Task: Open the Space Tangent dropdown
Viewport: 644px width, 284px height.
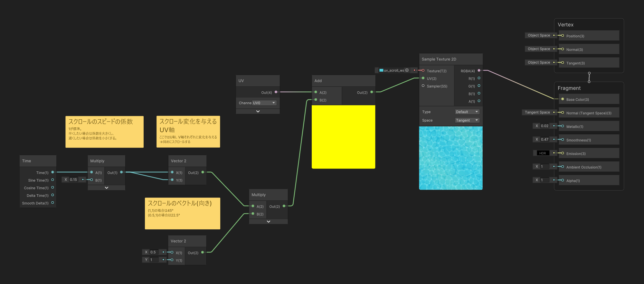Action: pyautogui.click(x=467, y=120)
